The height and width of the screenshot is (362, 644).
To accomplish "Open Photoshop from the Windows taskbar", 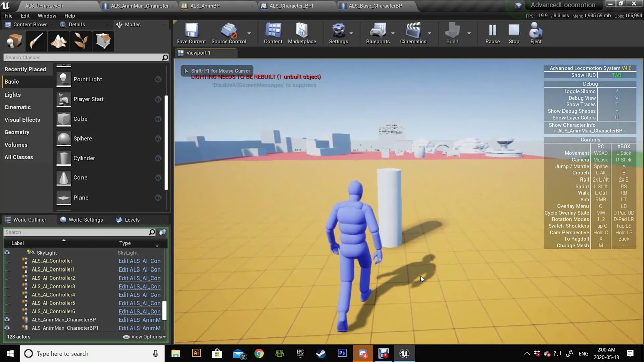I will tap(342, 353).
